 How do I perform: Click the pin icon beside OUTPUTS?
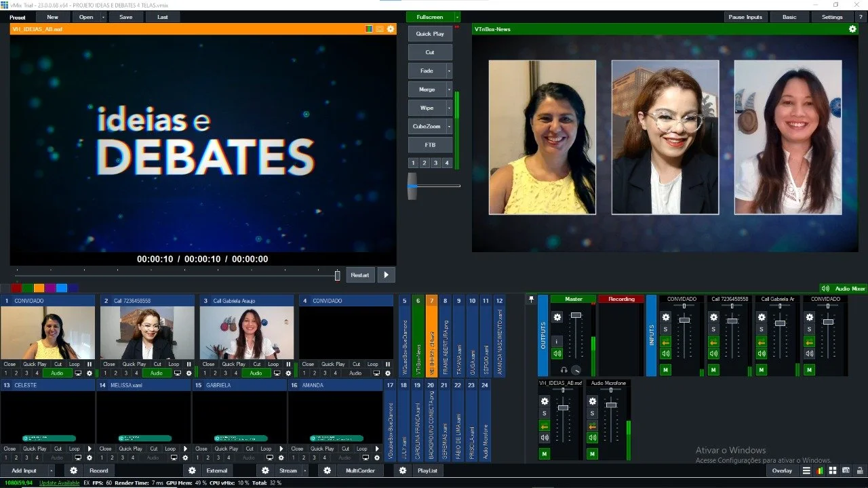(x=532, y=299)
